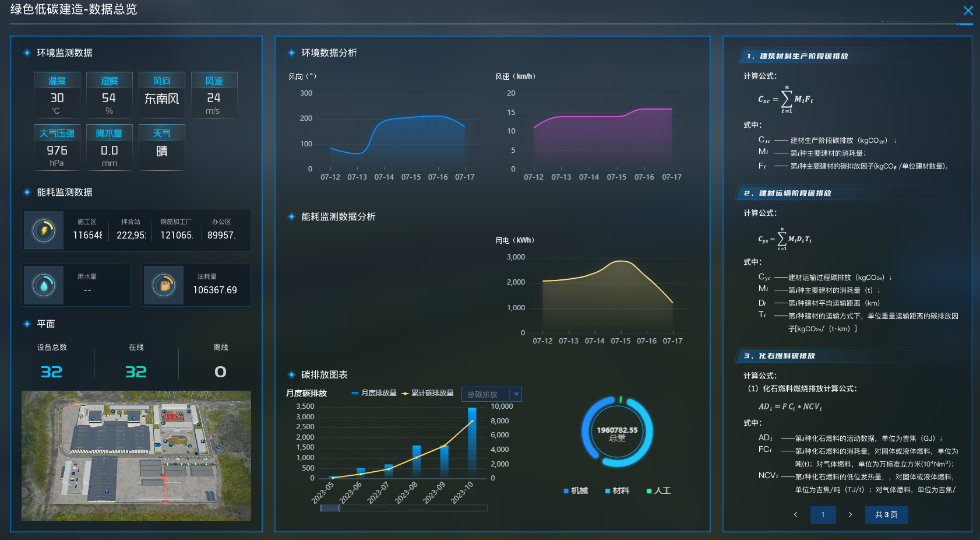Image resolution: width=980 pixels, height=540 pixels.
Task: Go to next page of formulas
Action: click(x=850, y=514)
